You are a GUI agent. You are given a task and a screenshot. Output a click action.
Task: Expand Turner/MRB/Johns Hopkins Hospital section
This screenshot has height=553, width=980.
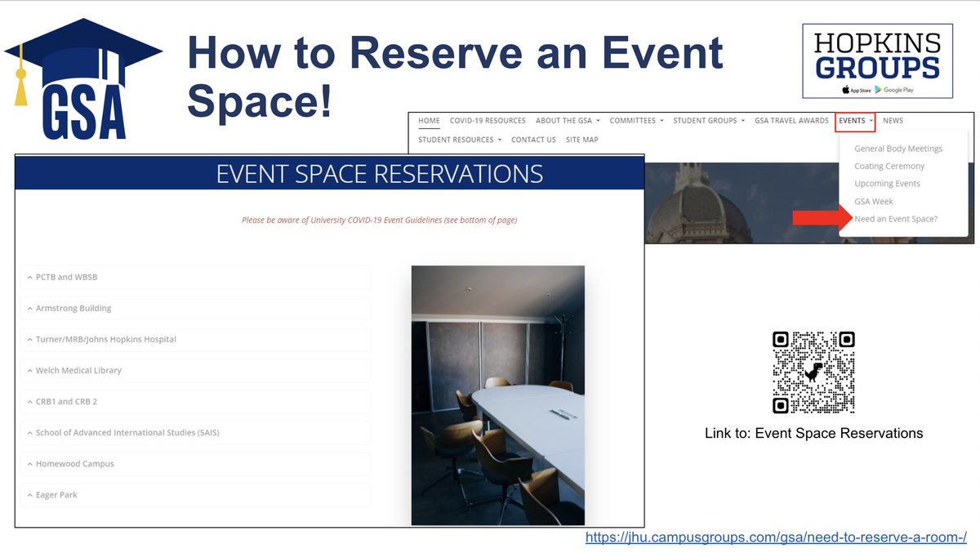(196, 339)
